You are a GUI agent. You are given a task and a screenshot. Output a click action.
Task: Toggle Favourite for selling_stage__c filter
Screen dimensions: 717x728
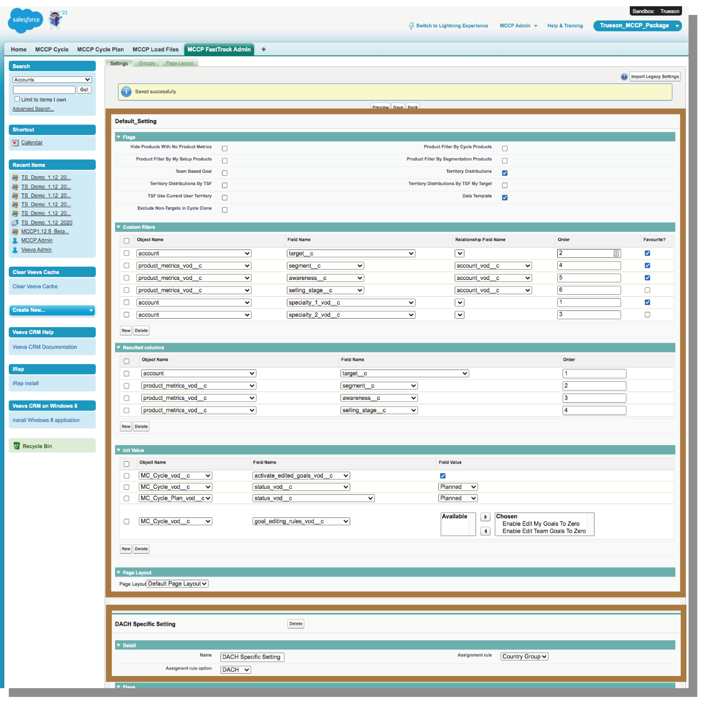[x=647, y=290]
